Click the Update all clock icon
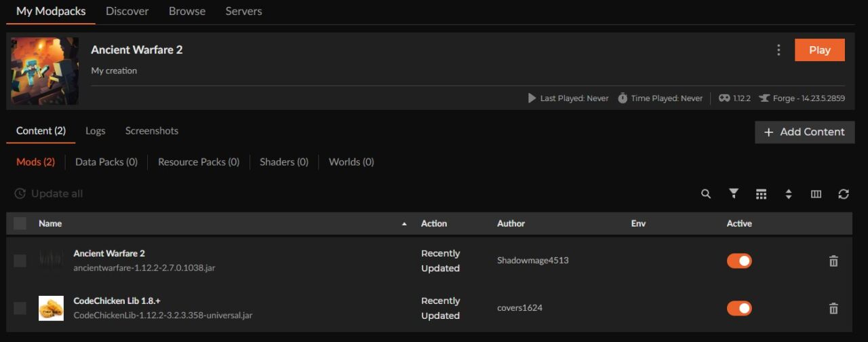This screenshot has width=868, height=342. 20,194
